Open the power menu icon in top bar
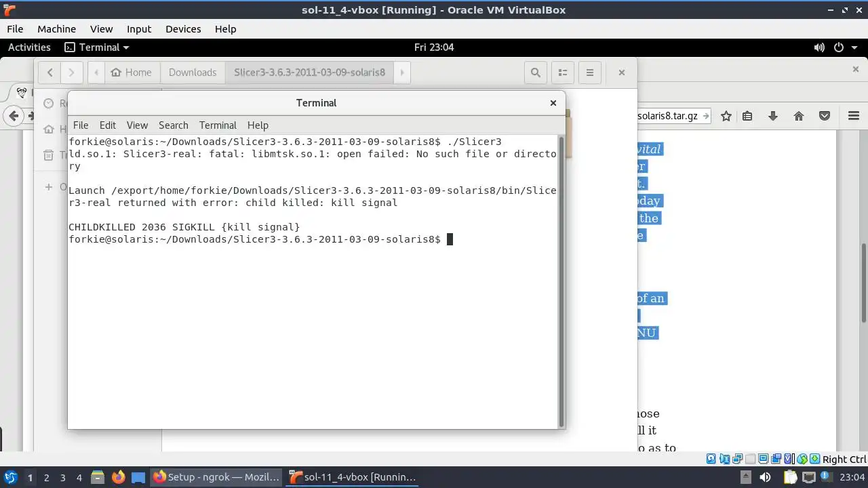The width and height of the screenshot is (868, 488). [x=839, y=47]
